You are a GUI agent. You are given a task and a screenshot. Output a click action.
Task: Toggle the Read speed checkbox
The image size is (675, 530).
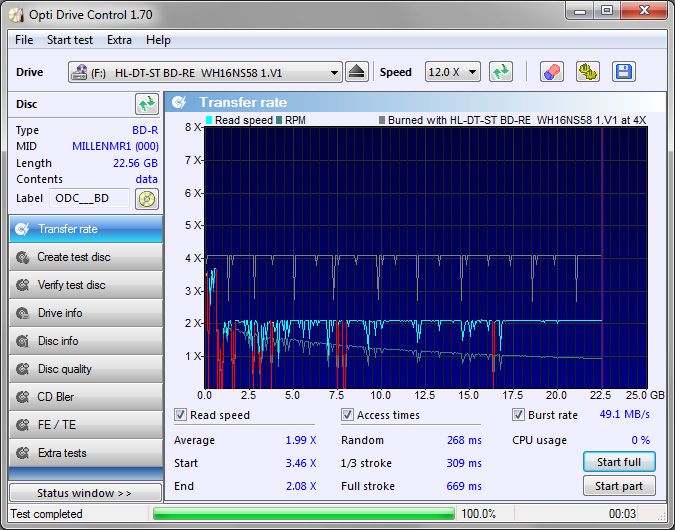tap(181, 415)
